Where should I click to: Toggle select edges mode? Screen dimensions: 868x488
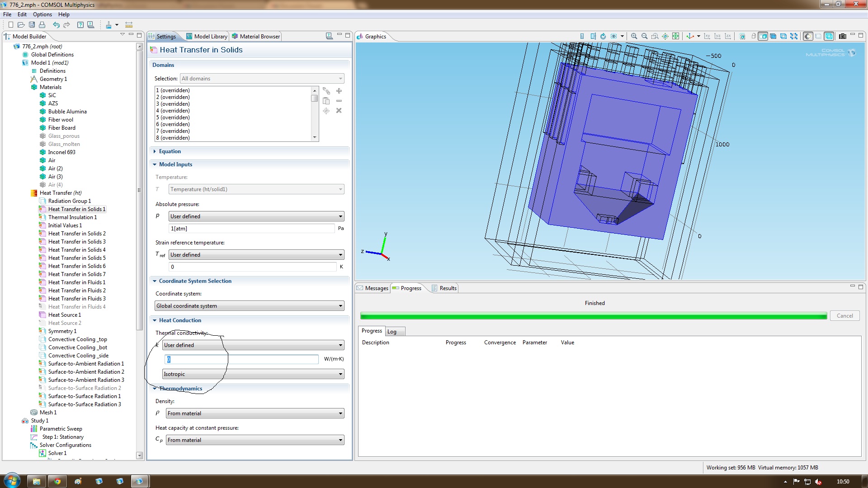click(x=783, y=36)
